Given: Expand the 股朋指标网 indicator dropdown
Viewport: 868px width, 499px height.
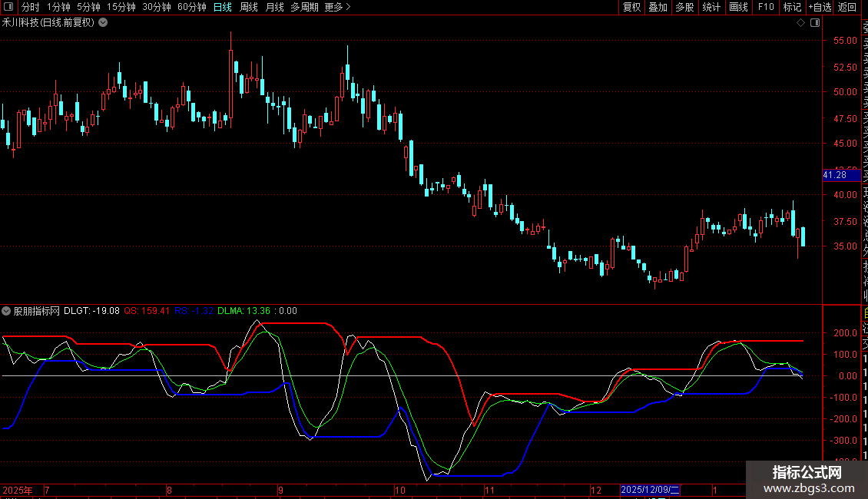Looking at the screenshot, I should [x=7, y=311].
